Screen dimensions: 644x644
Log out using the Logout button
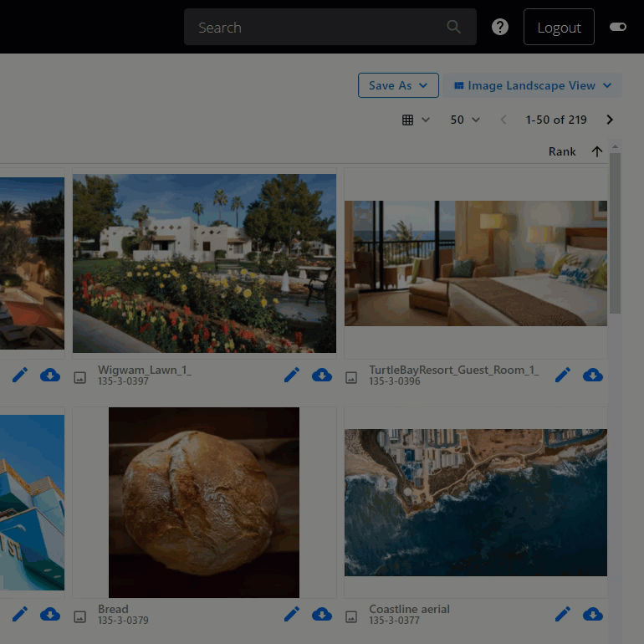[559, 27]
